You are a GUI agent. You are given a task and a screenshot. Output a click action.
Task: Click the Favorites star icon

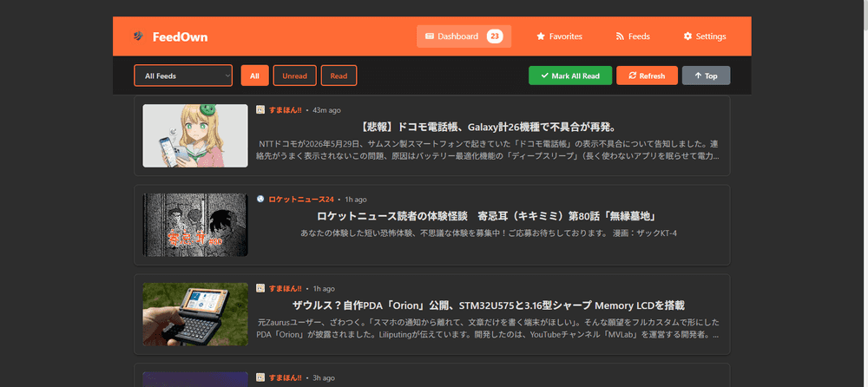(541, 36)
